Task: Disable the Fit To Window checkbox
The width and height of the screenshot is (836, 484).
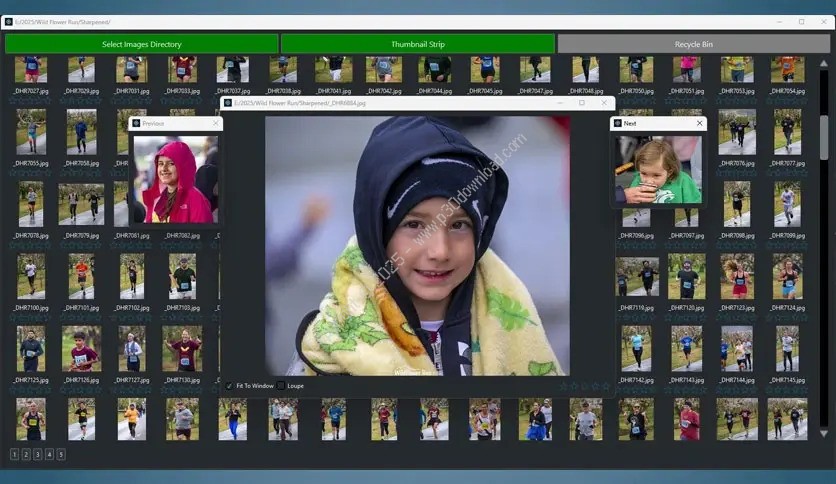Action: [x=230, y=385]
